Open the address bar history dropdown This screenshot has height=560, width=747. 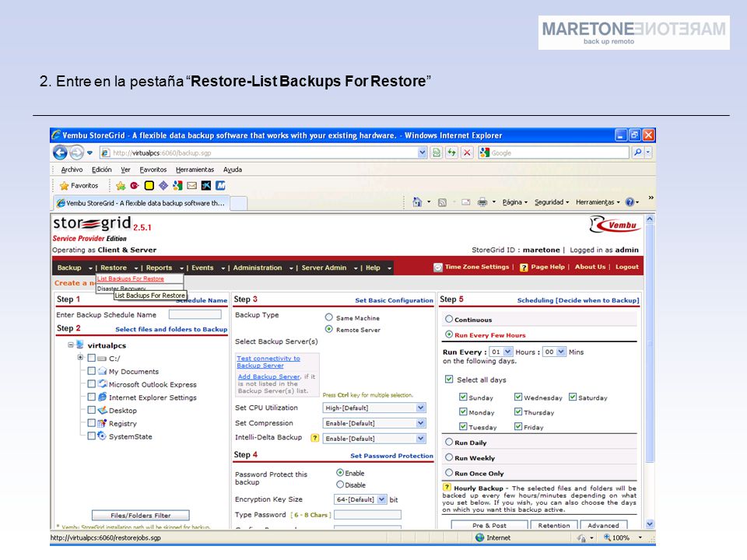[x=422, y=153]
